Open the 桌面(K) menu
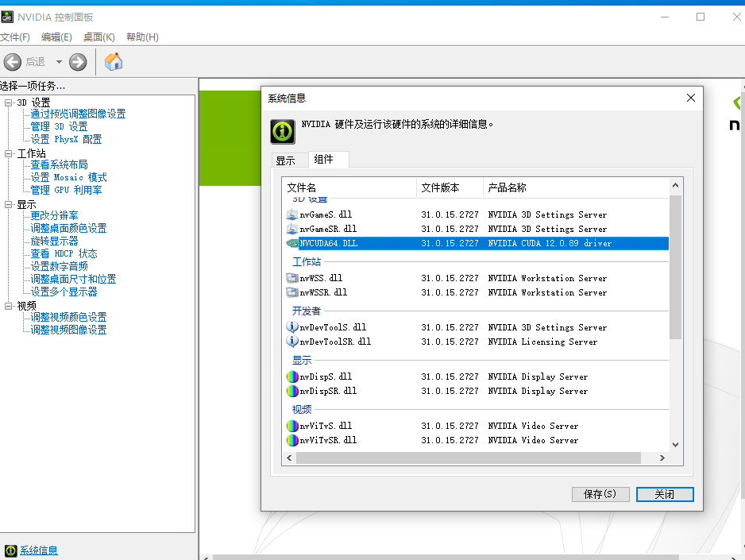This screenshot has height=560, width=745. pyautogui.click(x=98, y=37)
